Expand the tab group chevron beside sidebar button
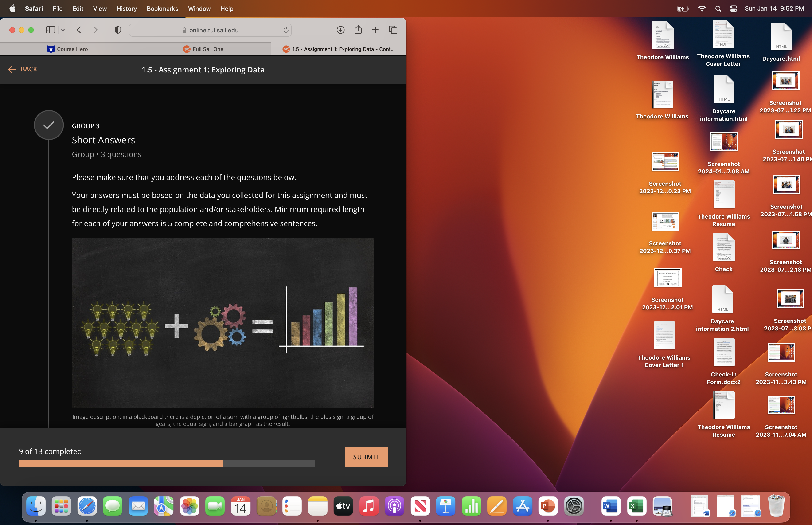812x525 pixels. click(63, 30)
